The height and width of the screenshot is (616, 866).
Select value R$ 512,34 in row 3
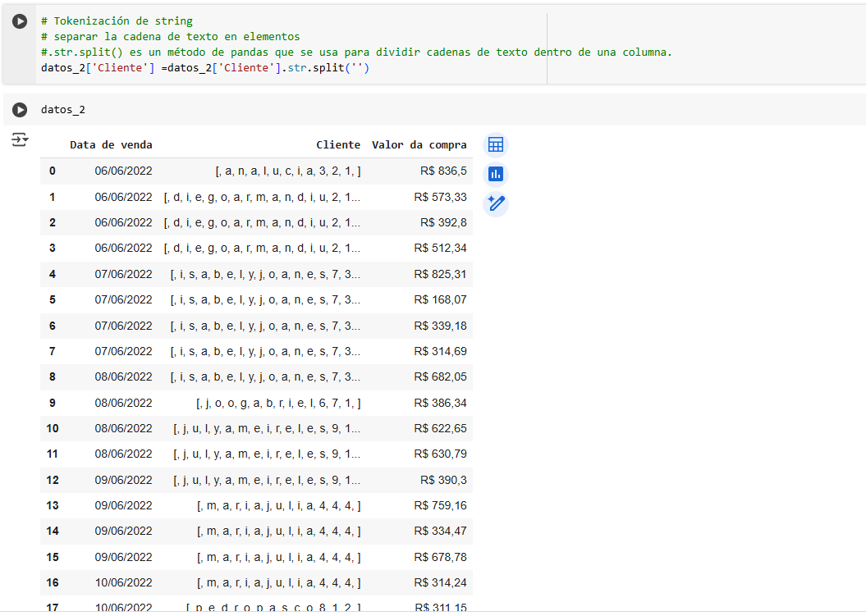(x=440, y=248)
